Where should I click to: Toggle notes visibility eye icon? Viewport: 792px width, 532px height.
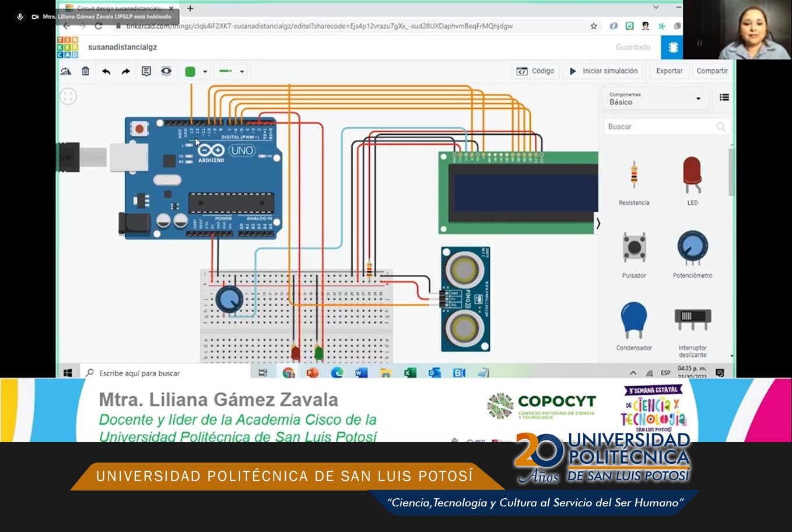pos(166,71)
